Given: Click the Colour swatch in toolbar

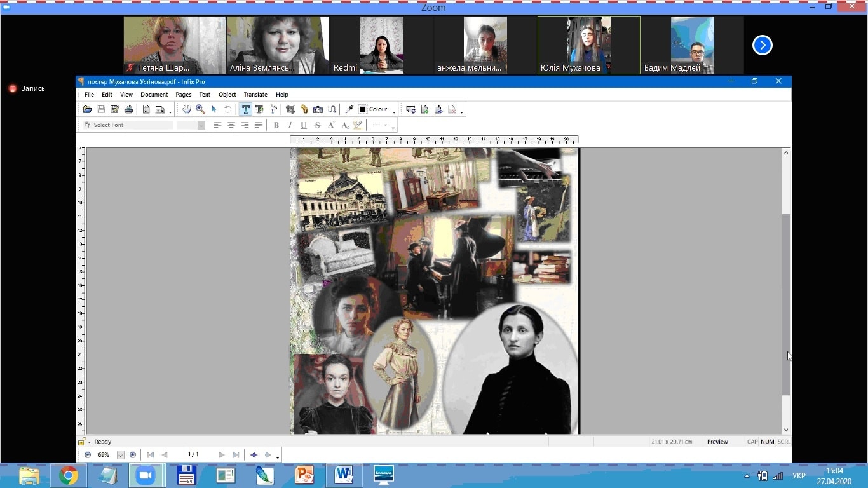Looking at the screenshot, I should click(363, 109).
